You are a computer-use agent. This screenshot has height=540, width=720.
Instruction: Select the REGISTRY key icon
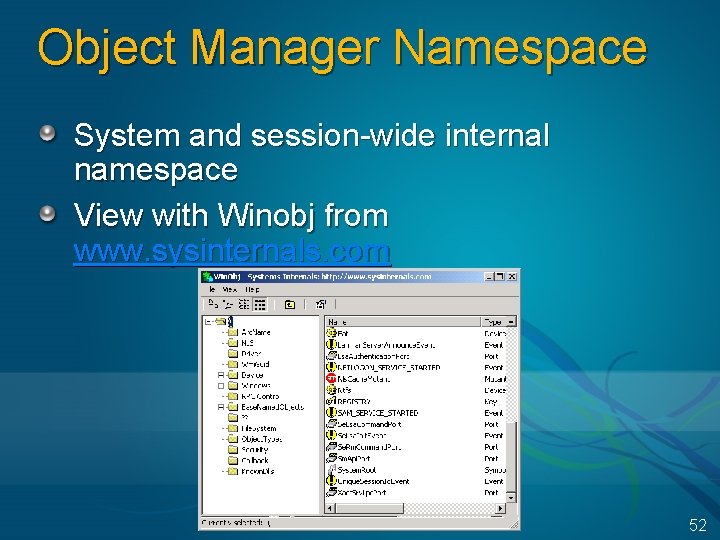(x=331, y=401)
